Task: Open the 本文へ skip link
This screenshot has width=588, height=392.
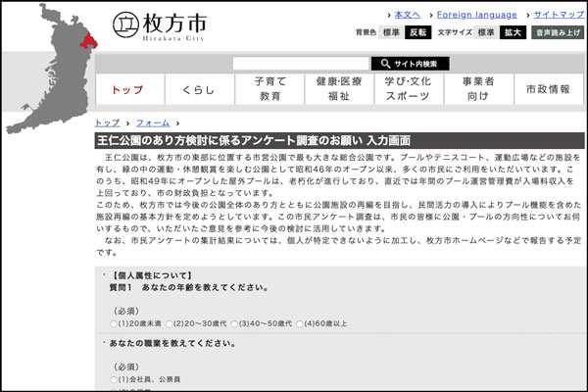Action: pyautogui.click(x=406, y=15)
